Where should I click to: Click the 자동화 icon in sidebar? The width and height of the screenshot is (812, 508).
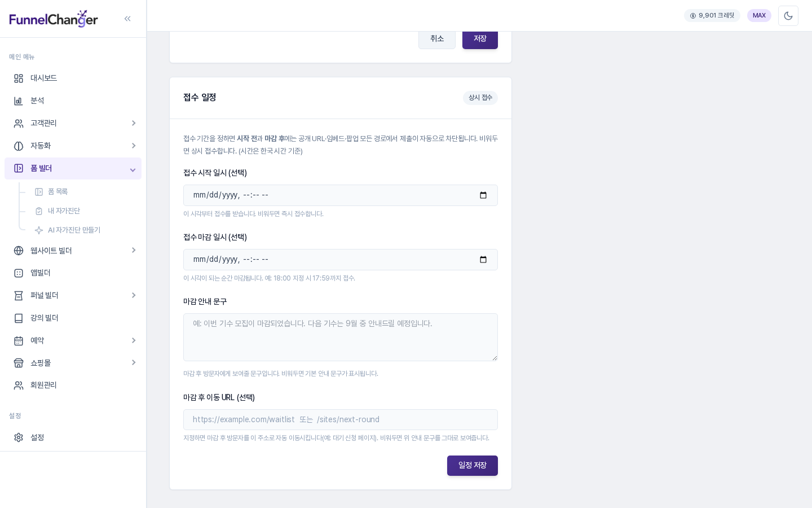[x=19, y=146]
